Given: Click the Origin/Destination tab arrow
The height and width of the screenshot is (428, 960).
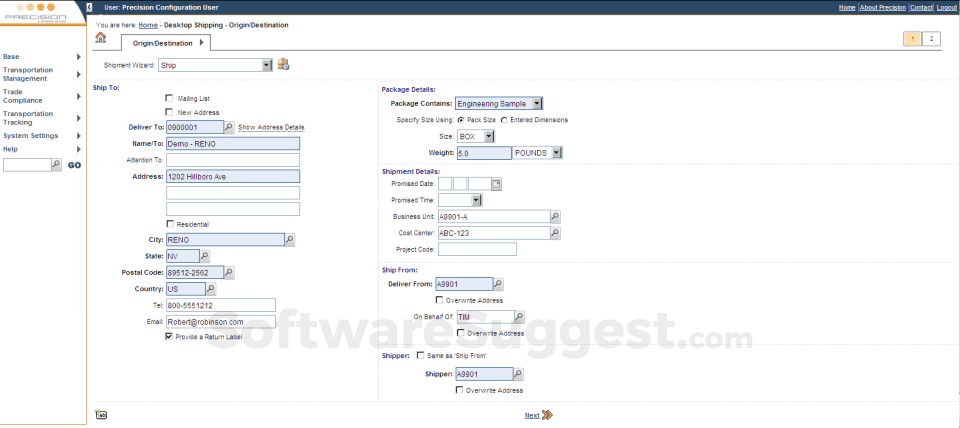Looking at the screenshot, I should tap(201, 43).
